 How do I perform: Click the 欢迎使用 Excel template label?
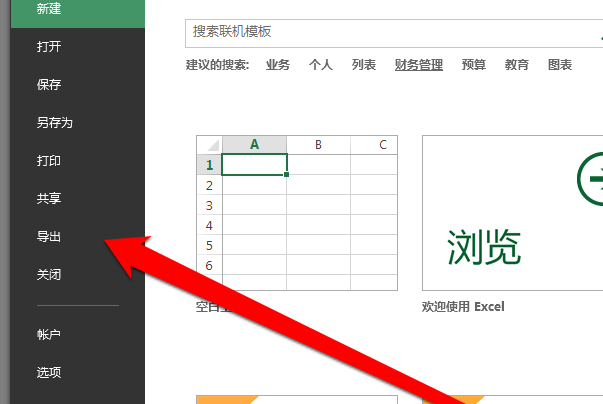click(x=463, y=307)
